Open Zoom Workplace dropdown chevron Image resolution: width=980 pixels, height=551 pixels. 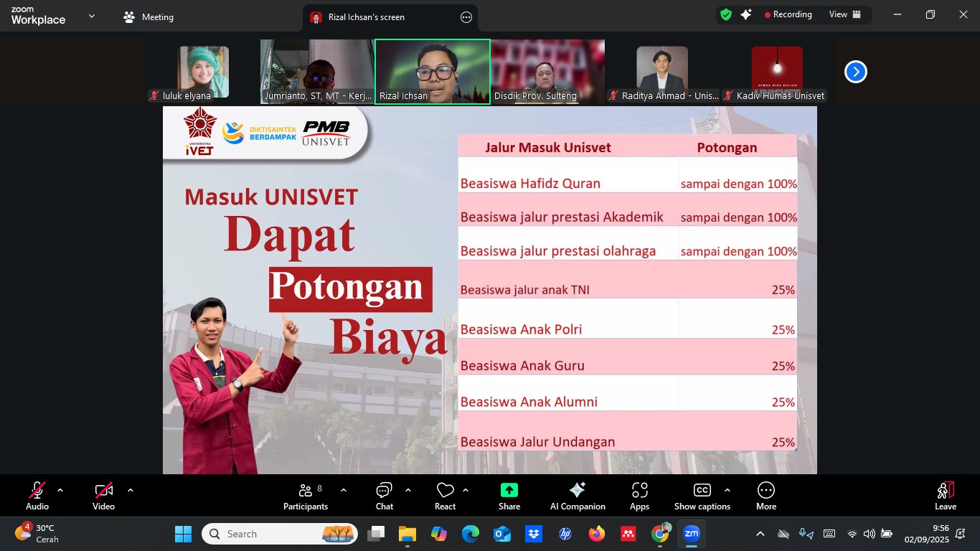click(91, 16)
